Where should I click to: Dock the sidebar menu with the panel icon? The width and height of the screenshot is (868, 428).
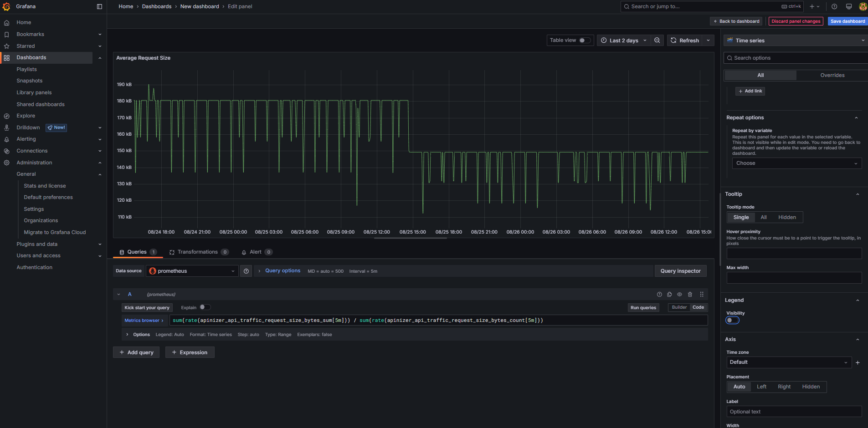point(99,6)
